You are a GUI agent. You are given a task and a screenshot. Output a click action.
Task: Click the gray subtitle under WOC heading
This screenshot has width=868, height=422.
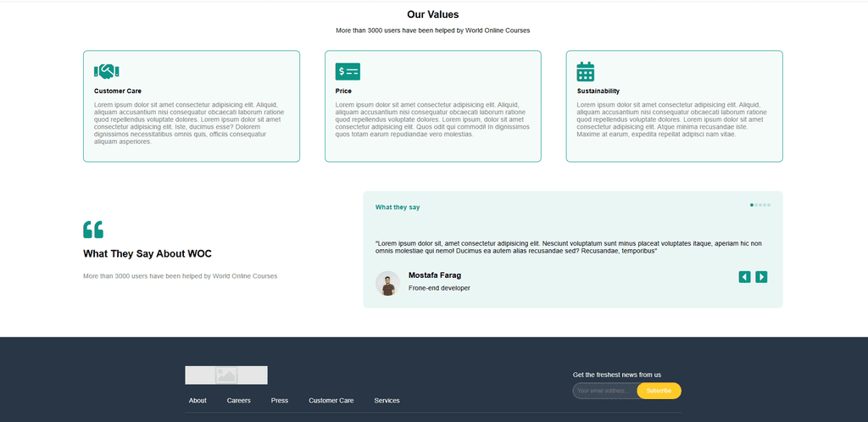tap(180, 276)
